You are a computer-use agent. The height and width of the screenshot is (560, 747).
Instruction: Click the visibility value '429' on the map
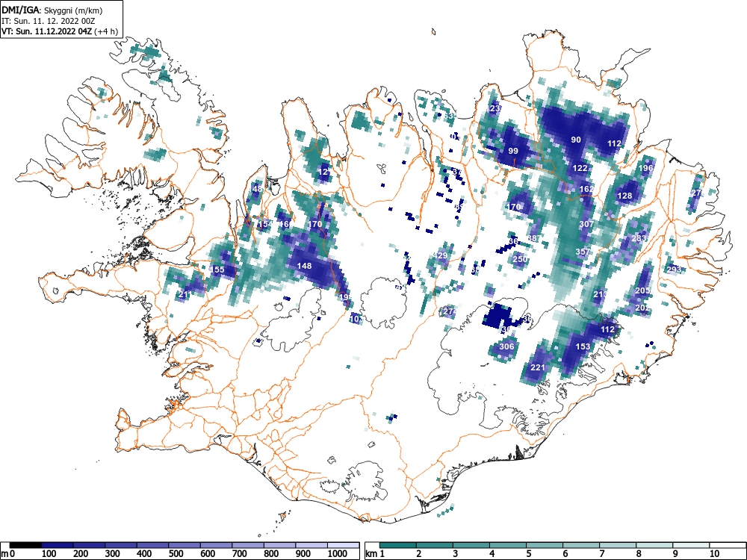pyautogui.click(x=440, y=255)
